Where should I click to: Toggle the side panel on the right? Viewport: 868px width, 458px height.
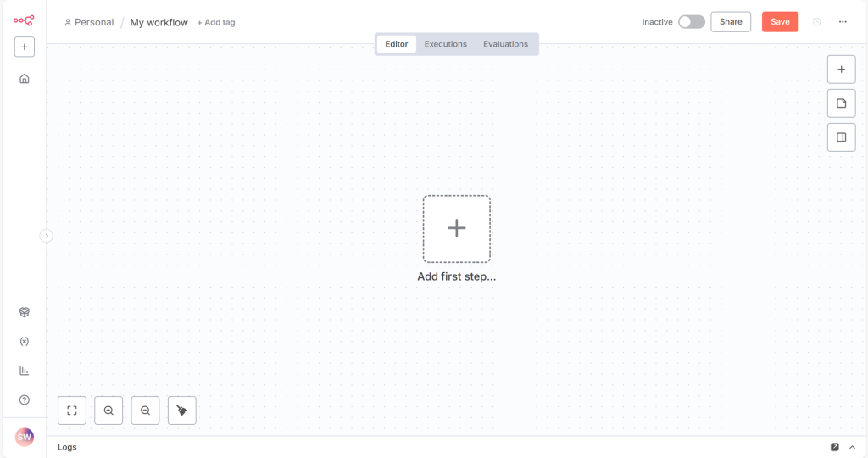coord(841,137)
